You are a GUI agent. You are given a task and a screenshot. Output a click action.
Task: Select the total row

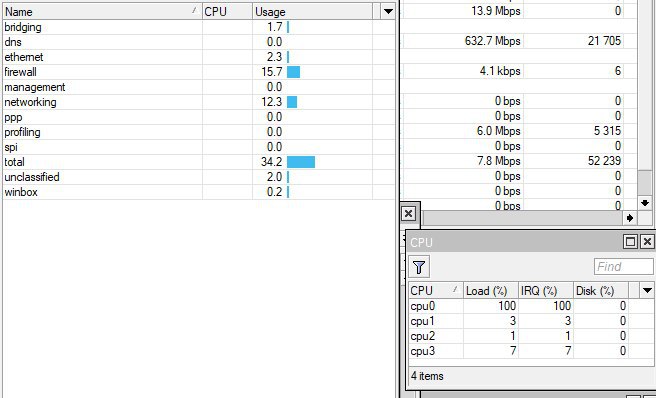click(x=199, y=162)
